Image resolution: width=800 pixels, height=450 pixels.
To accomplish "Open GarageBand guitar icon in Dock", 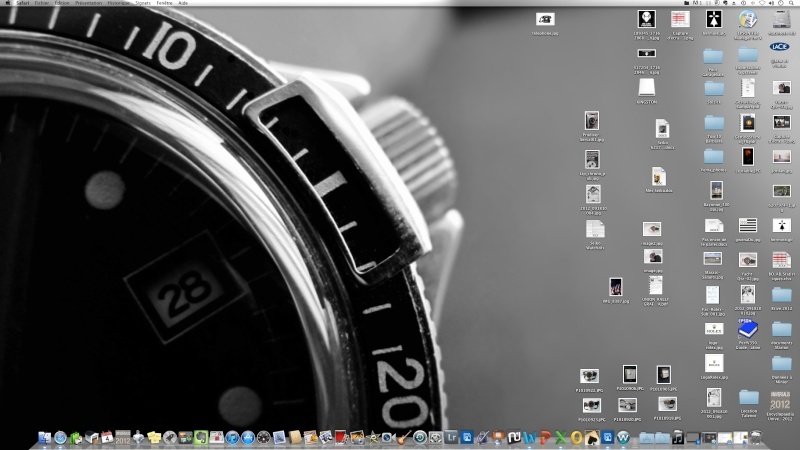I will (404, 437).
